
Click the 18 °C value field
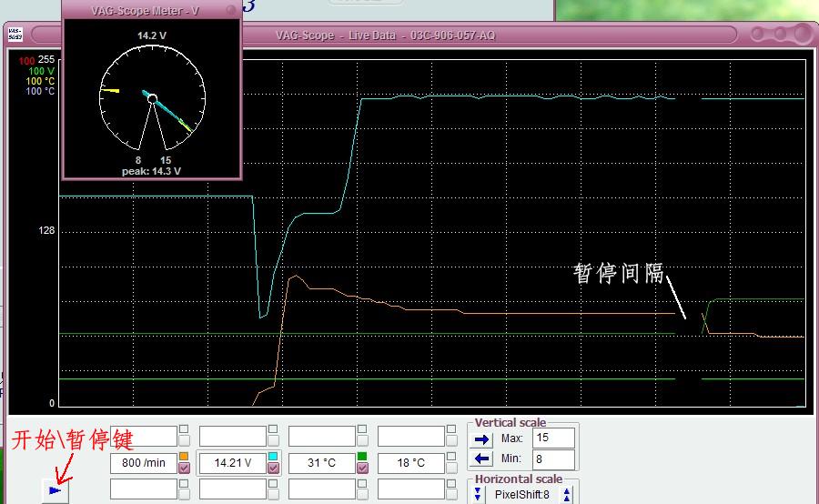[411, 463]
